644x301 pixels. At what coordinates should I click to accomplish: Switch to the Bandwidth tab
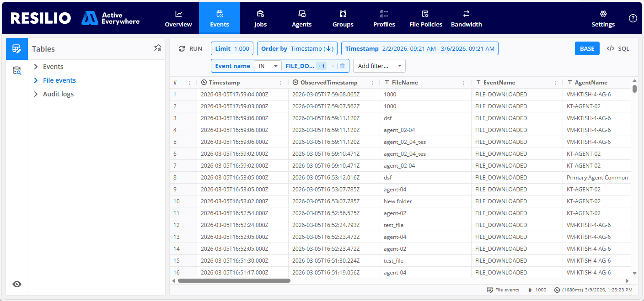[x=466, y=18]
